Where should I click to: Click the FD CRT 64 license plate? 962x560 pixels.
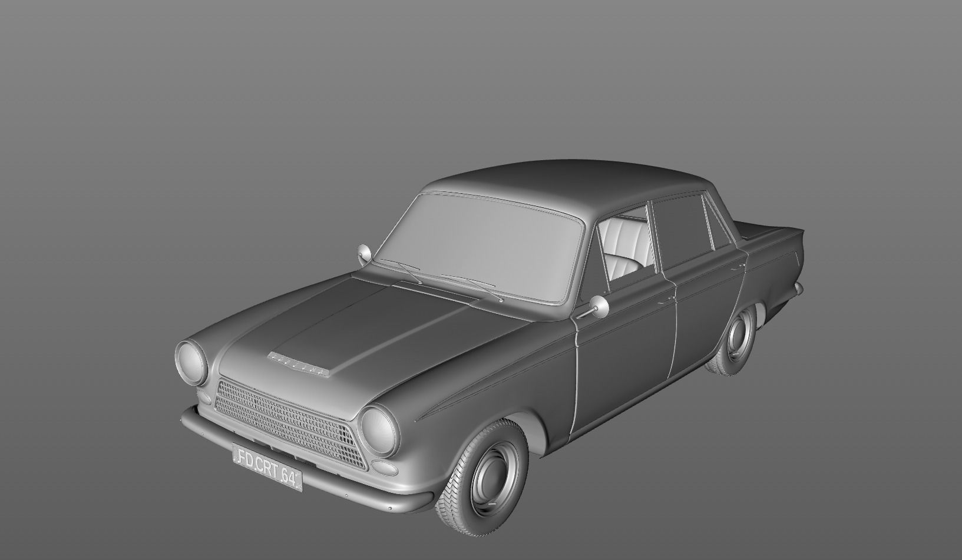(x=268, y=467)
